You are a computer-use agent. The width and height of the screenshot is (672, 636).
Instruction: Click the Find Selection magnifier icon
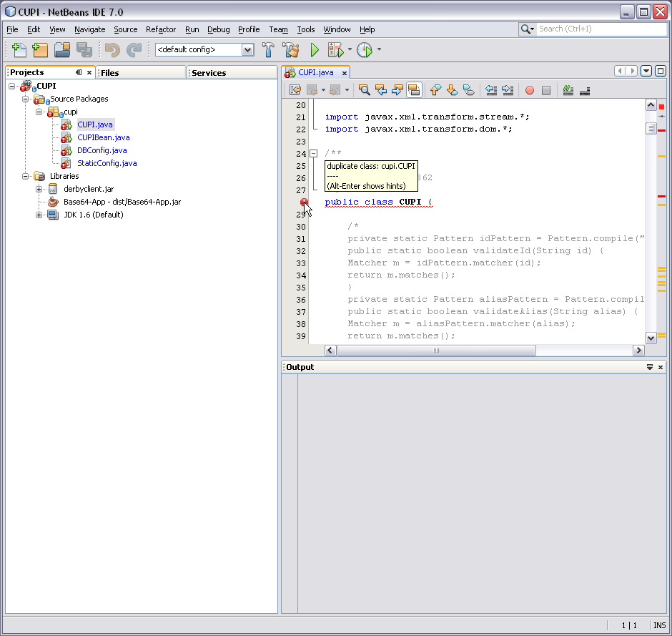click(365, 90)
